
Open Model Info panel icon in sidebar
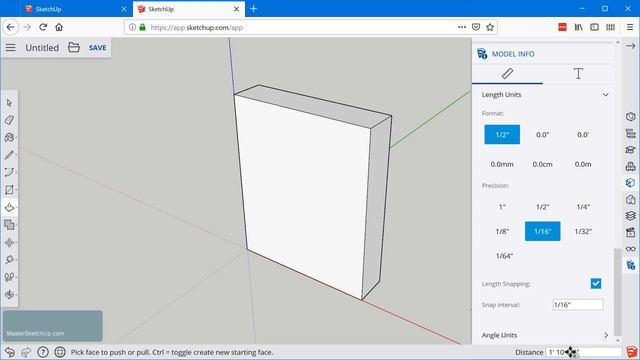pos(631,266)
